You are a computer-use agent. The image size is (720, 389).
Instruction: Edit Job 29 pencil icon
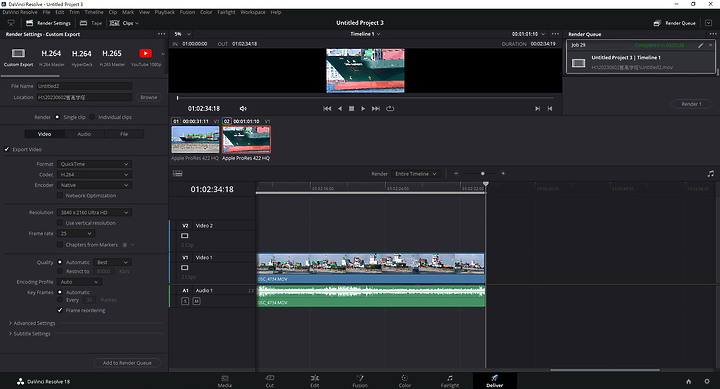point(701,45)
